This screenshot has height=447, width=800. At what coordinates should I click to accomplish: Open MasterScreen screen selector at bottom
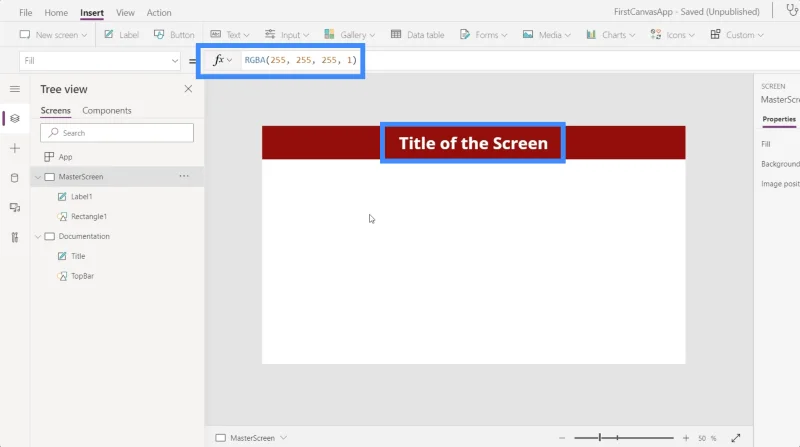tap(252, 438)
